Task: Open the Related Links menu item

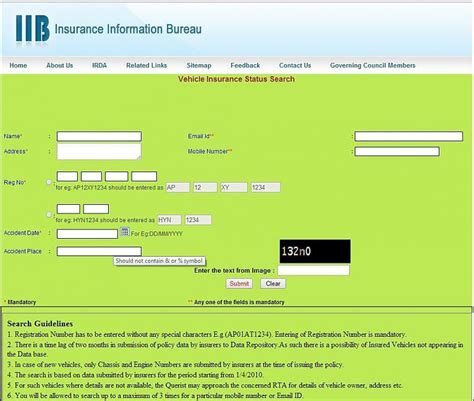Action: click(x=146, y=65)
